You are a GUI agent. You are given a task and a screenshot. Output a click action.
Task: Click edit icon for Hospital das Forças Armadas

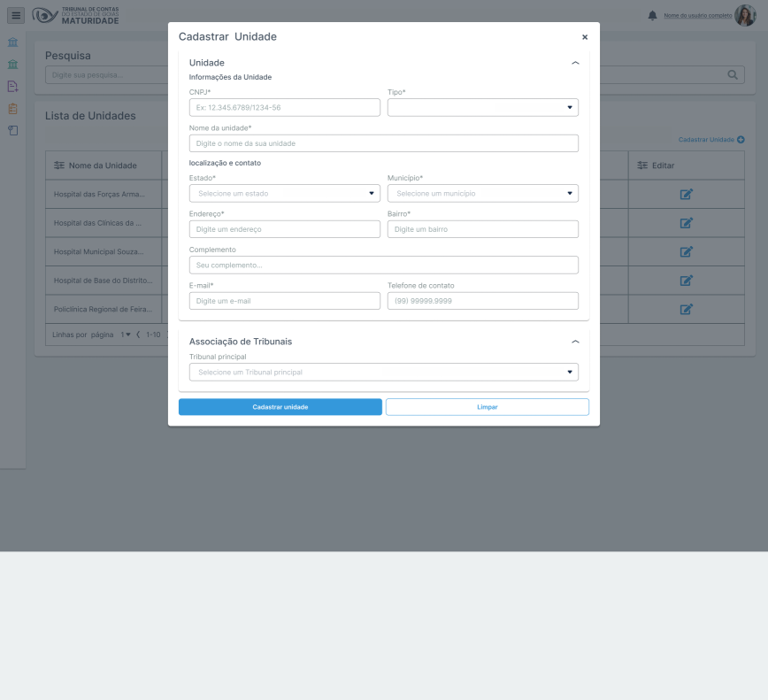pyautogui.click(x=686, y=195)
